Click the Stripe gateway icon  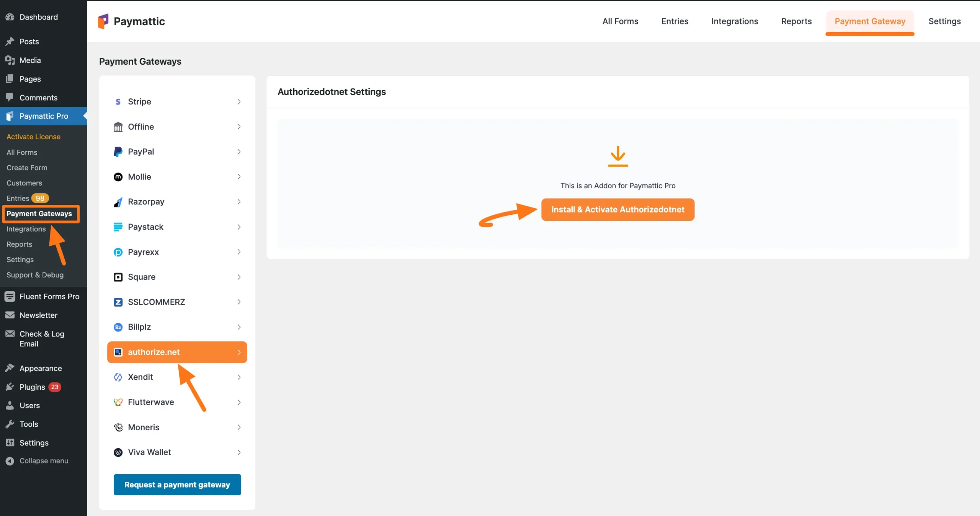pos(118,101)
